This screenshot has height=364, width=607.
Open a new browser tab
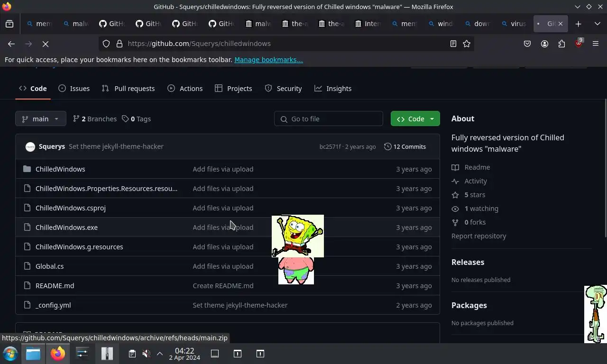pyautogui.click(x=578, y=24)
